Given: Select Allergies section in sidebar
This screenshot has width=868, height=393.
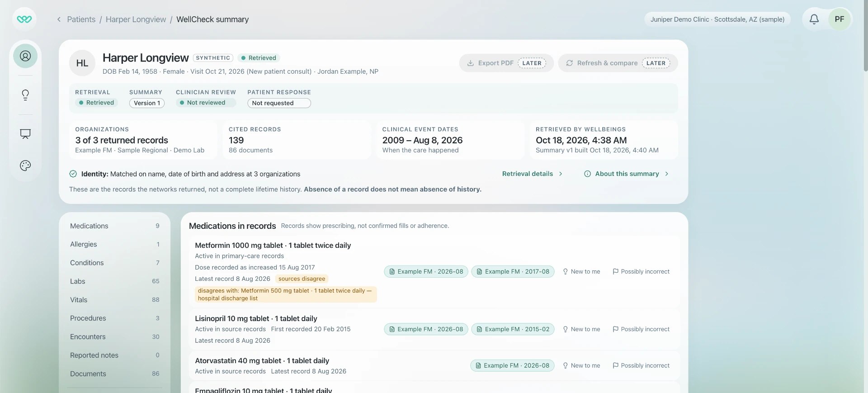Looking at the screenshot, I should pos(114,244).
